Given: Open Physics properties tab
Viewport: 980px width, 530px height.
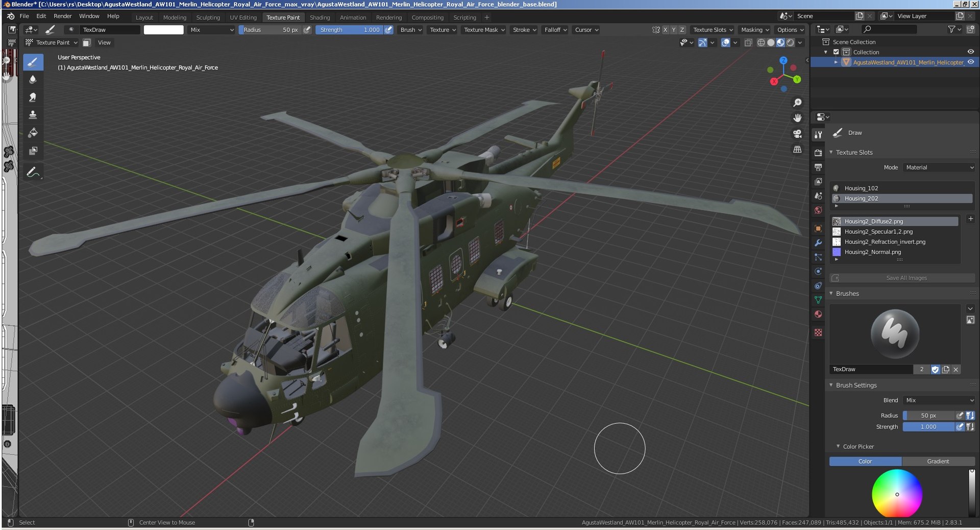Looking at the screenshot, I should click(x=818, y=271).
